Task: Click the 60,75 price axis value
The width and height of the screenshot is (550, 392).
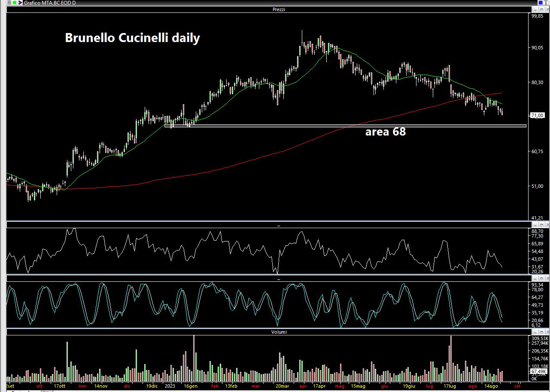Action: point(537,151)
